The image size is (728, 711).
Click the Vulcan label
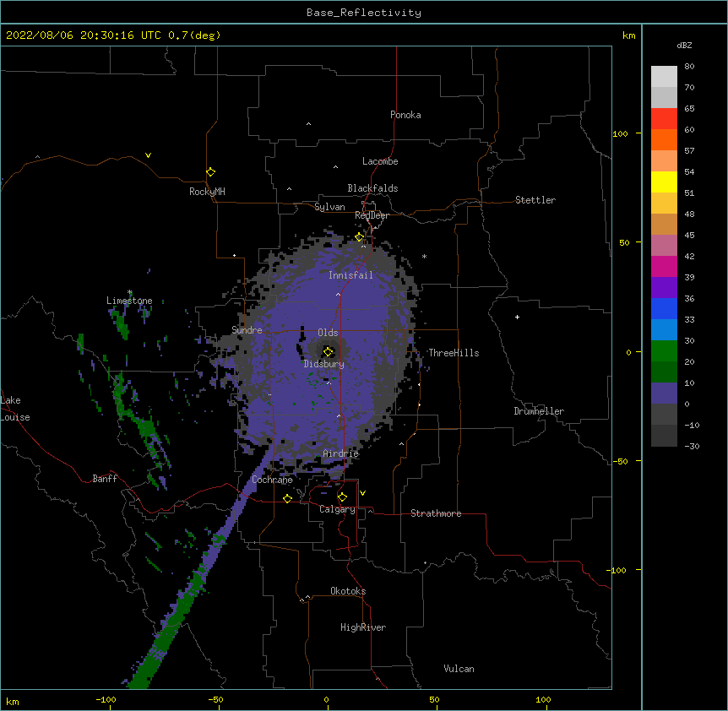[459, 669]
